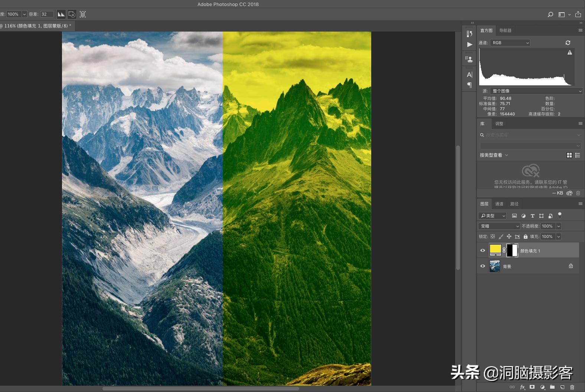585x392 pixels.
Task: Hide the 颜色填充 1 layer
Action: (x=483, y=251)
